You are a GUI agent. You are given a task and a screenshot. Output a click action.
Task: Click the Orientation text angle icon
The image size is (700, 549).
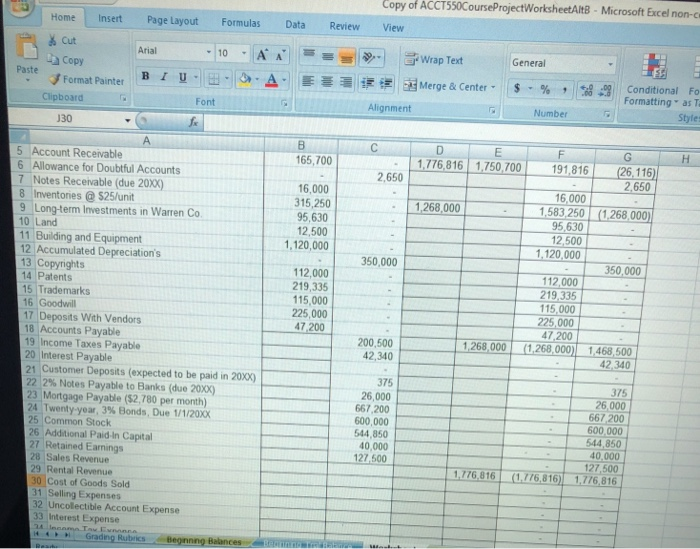pyautogui.click(x=369, y=58)
